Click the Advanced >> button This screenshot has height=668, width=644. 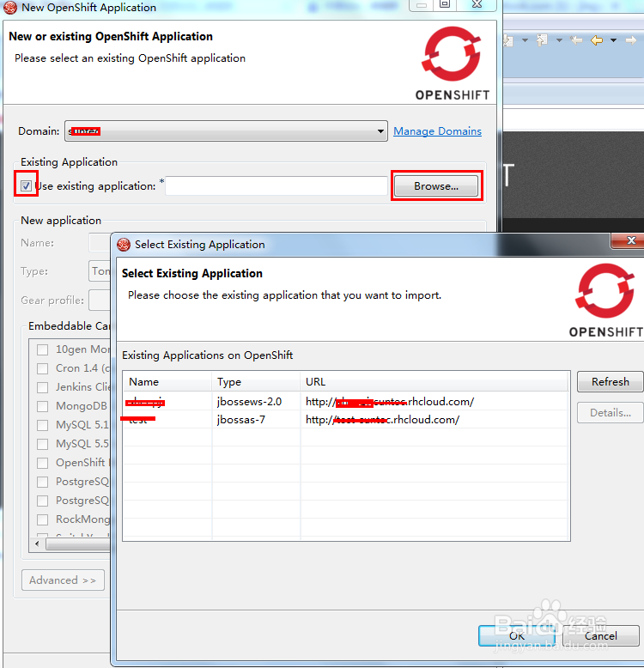63,580
